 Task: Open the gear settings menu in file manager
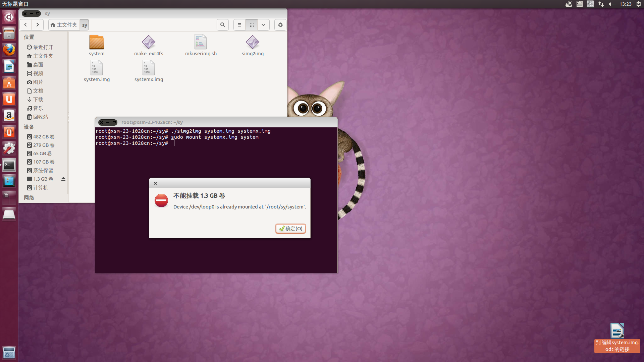[x=280, y=25]
